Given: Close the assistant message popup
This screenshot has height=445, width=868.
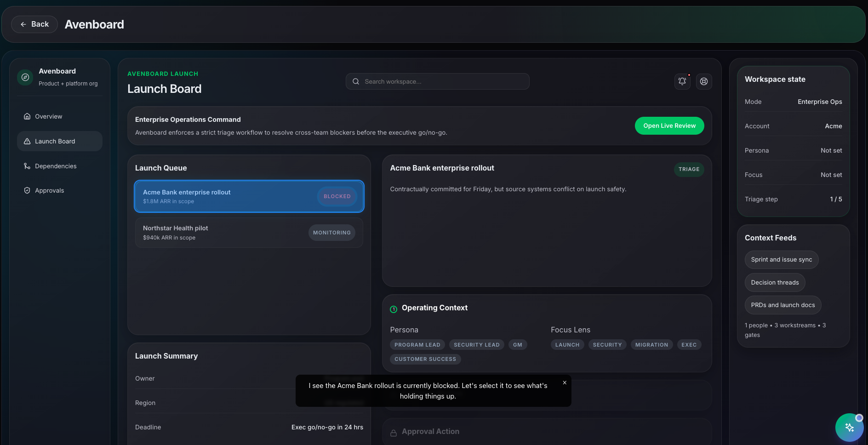Looking at the screenshot, I should click(565, 382).
